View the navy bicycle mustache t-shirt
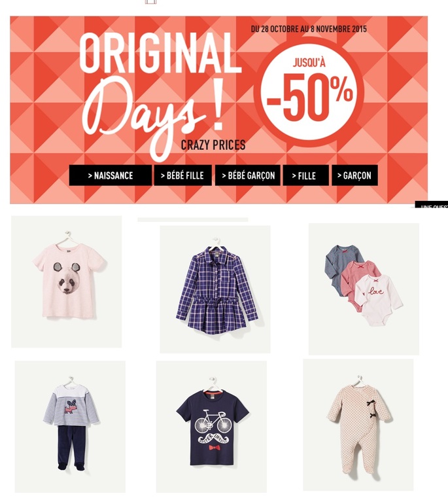The width and height of the screenshot is (448, 504). coord(211,427)
